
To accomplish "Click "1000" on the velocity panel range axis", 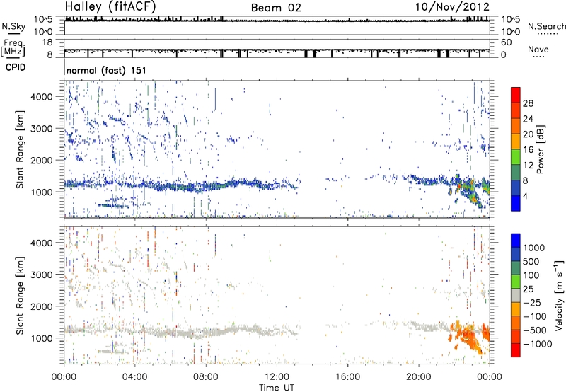I will click(x=41, y=338).
